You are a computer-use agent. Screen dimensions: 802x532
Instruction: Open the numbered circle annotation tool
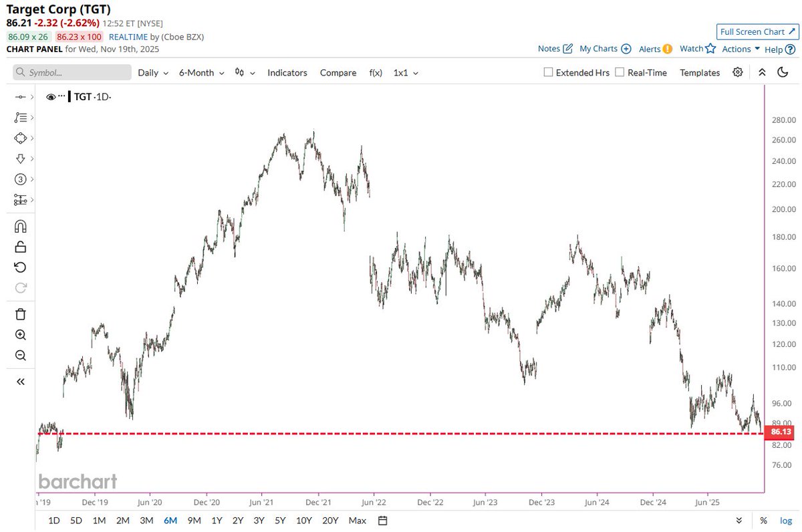tap(20, 179)
